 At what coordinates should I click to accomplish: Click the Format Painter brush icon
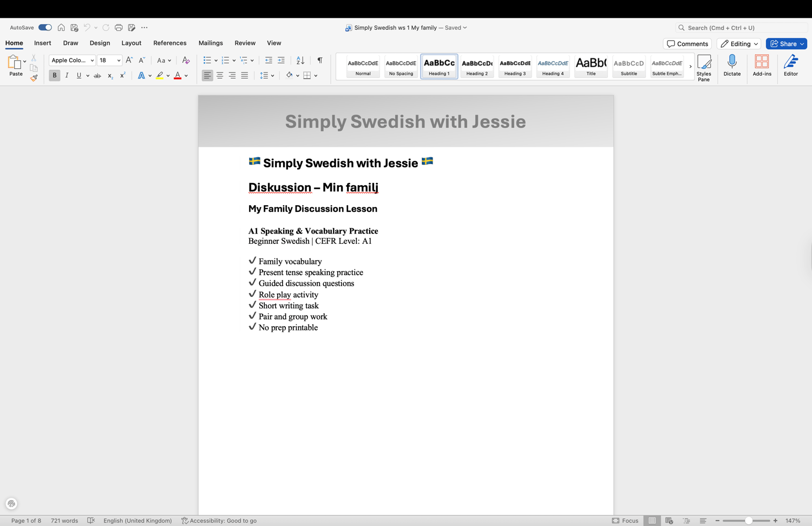[x=34, y=78]
